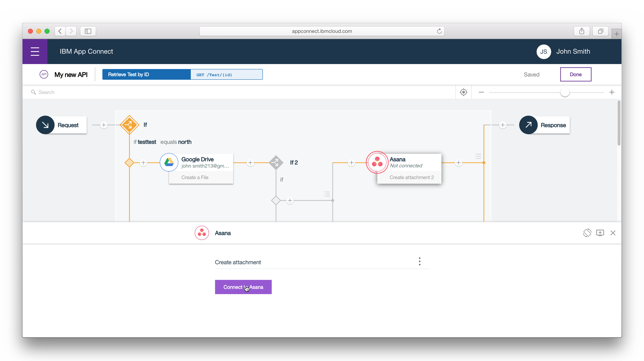Click the recenter canvas target icon

(x=463, y=92)
